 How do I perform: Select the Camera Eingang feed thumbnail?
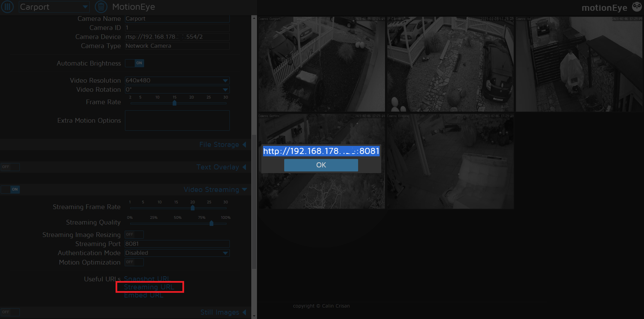(450, 161)
